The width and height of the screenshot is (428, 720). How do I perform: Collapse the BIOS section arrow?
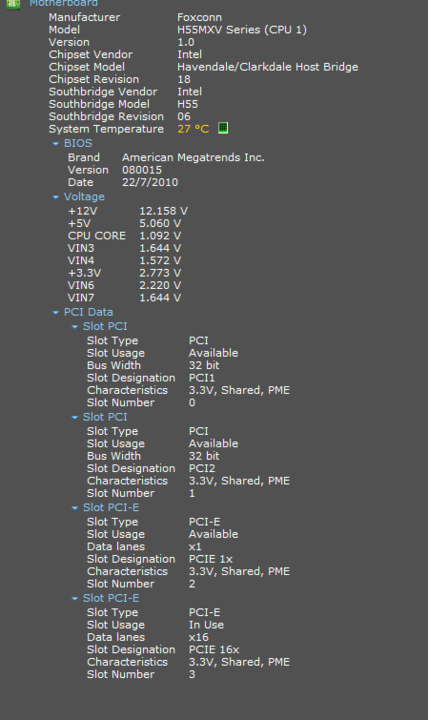click(x=56, y=144)
